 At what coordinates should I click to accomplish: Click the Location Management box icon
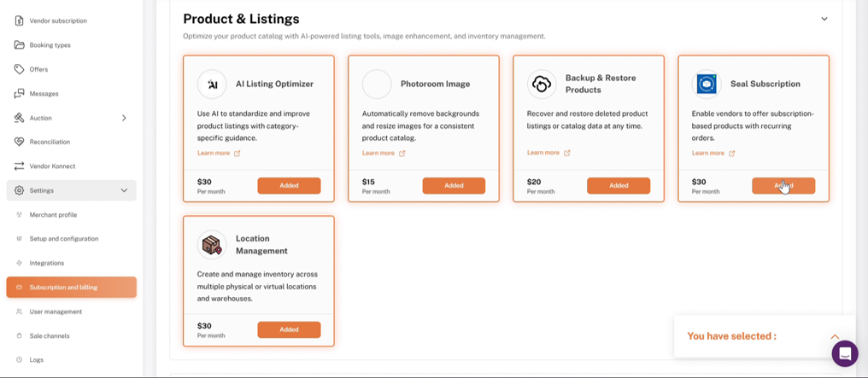(212, 244)
